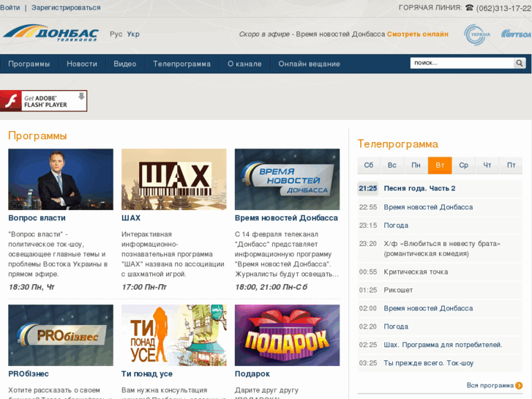Click the Войти link
This screenshot has width=532, height=399.
coord(10,7)
